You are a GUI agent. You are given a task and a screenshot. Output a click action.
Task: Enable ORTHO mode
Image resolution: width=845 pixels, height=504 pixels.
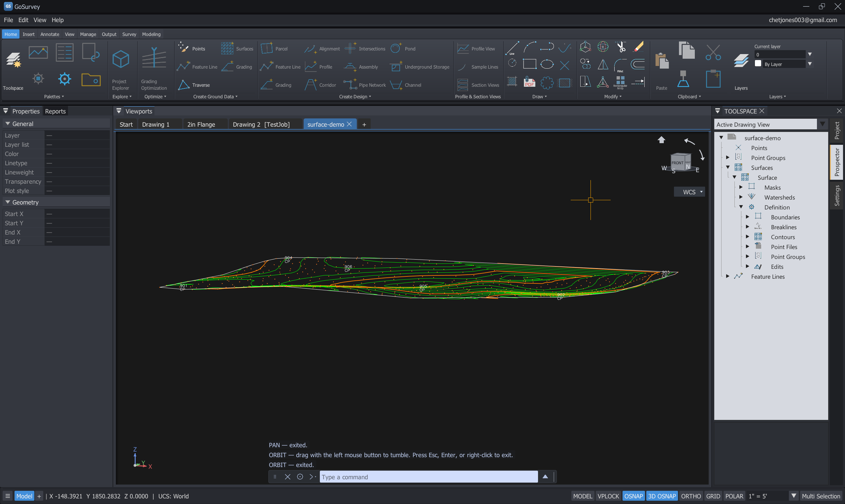(x=691, y=496)
